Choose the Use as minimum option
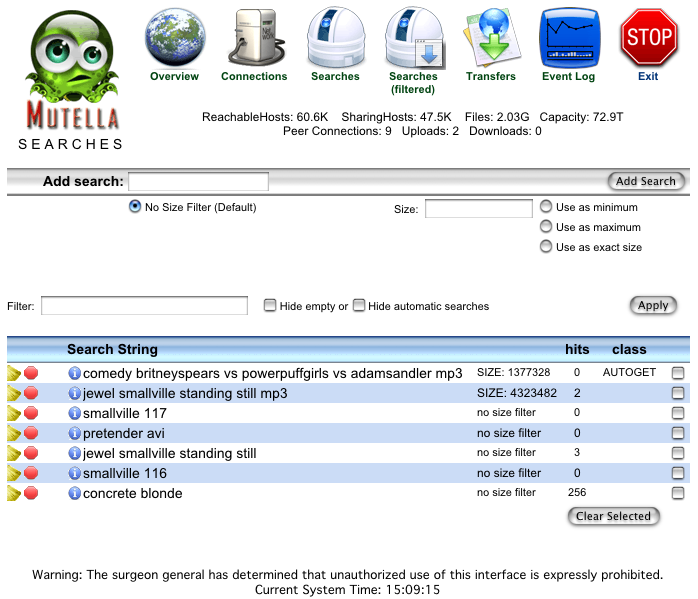The image size is (698, 599). coord(546,207)
